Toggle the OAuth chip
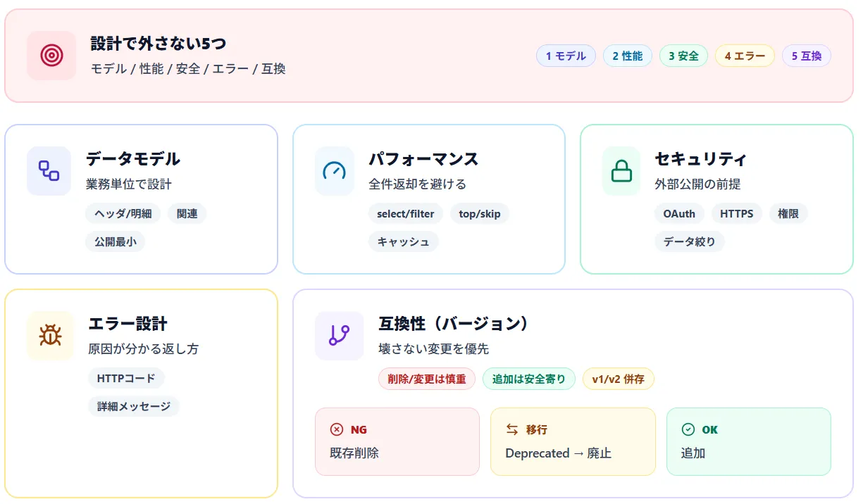Image resolution: width=863 pixels, height=504 pixels. point(678,213)
